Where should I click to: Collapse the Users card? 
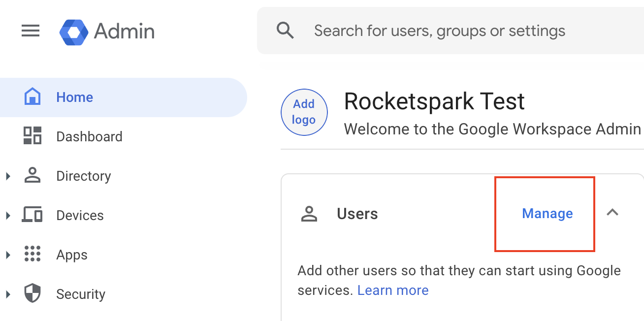(612, 213)
